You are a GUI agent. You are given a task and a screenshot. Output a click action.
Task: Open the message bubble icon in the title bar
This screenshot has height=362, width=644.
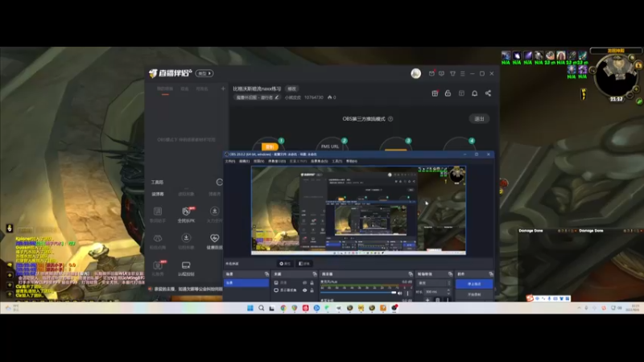[441, 73]
